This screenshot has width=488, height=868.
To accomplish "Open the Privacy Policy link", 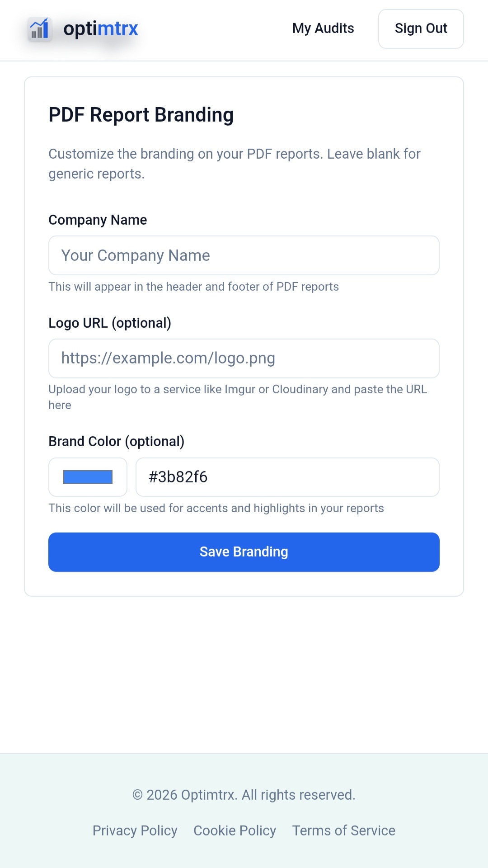I will (x=135, y=830).
